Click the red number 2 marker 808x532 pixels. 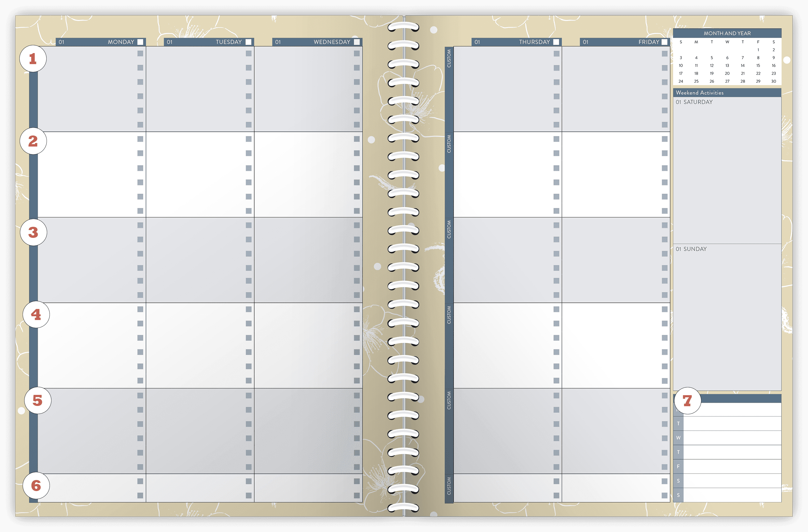click(x=33, y=141)
